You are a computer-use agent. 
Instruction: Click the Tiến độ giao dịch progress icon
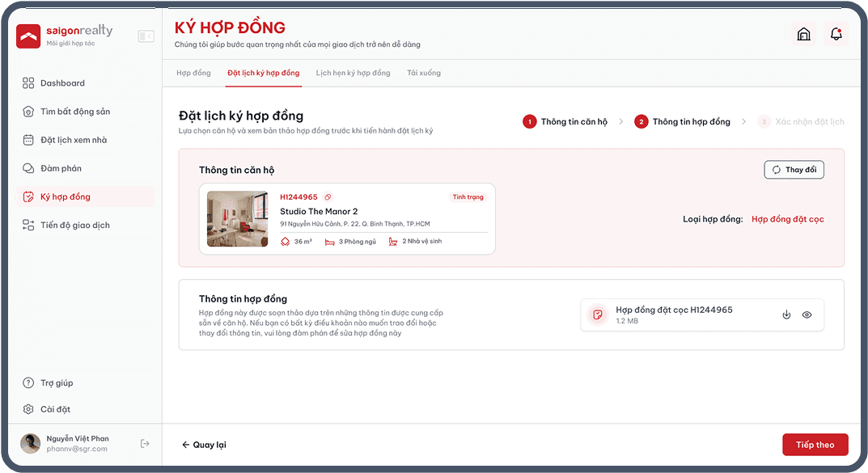(28, 225)
